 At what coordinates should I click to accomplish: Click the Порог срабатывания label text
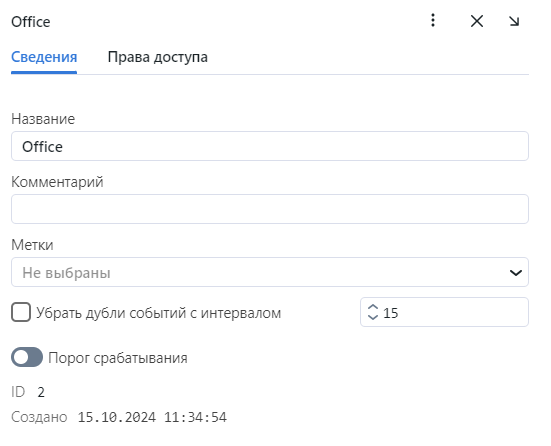click(x=118, y=358)
